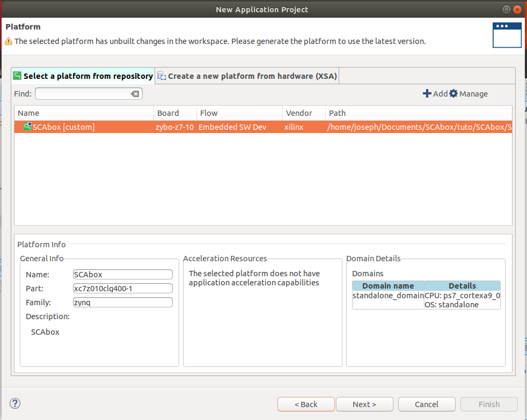The width and height of the screenshot is (527, 420).
Task: Click the wizard window banner icon
Action: 507,34
